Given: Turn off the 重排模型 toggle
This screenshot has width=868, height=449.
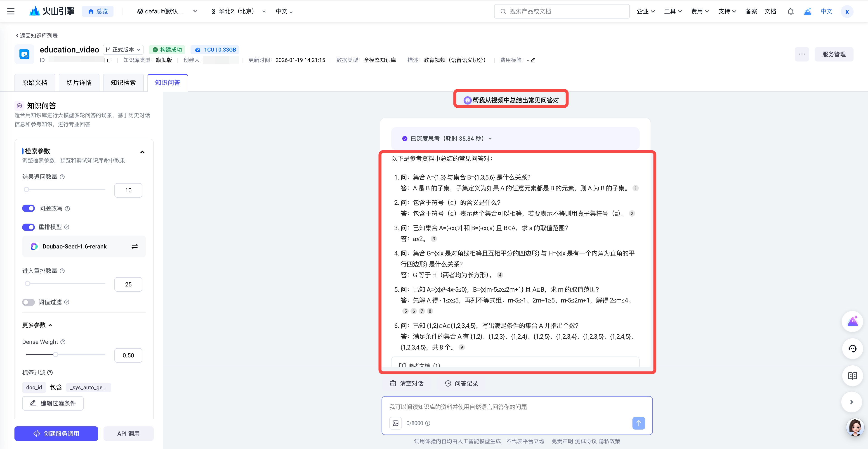Looking at the screenshot, I should point(28,227).
